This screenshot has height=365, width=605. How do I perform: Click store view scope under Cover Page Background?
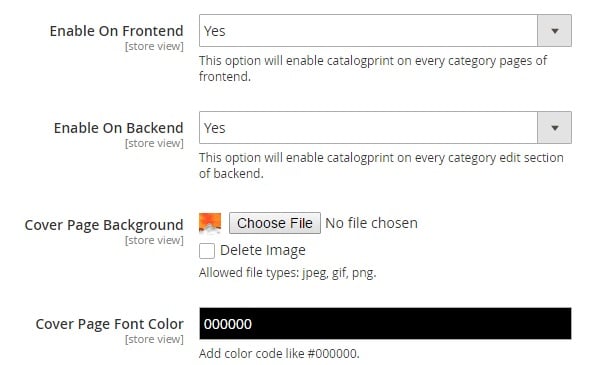click(x=154, y=240)
